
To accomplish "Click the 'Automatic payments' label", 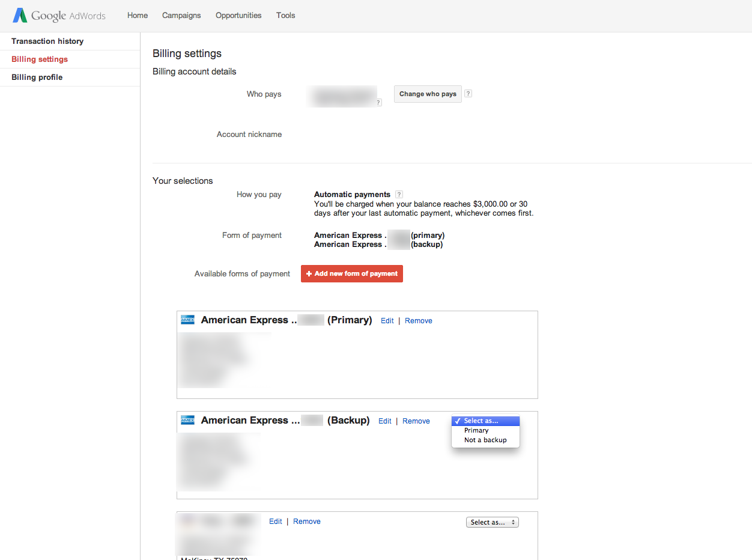I will pyautogui.click(x=352, y=195).
